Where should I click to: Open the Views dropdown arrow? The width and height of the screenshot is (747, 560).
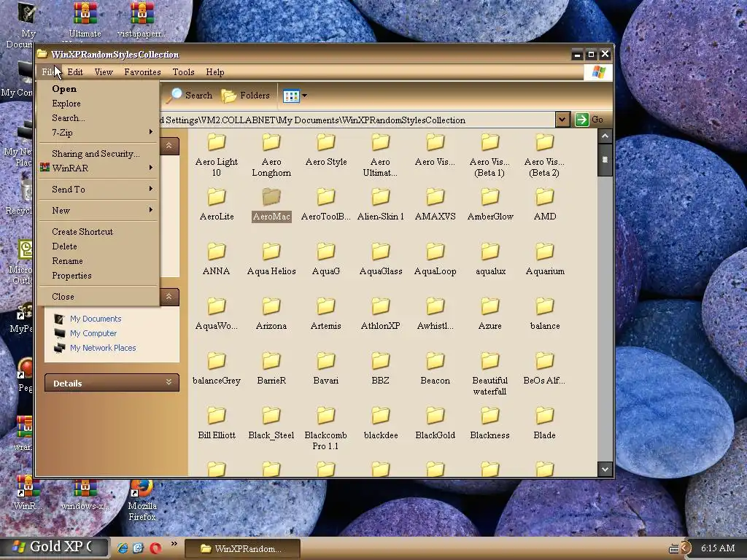tap(304, 96)
